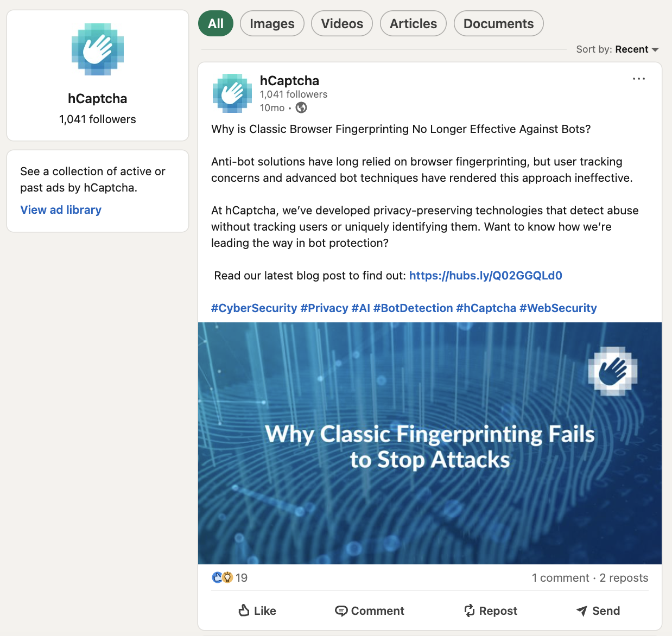The width and height of the screenshot is (672, 636).
Task: Open the Sort by Recent dropdown
Action: click(617, 49)
